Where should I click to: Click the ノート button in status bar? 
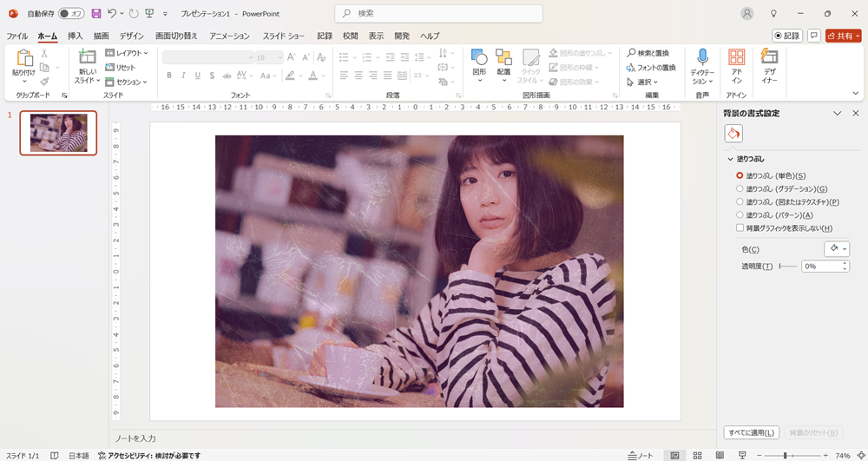(641, 456)
